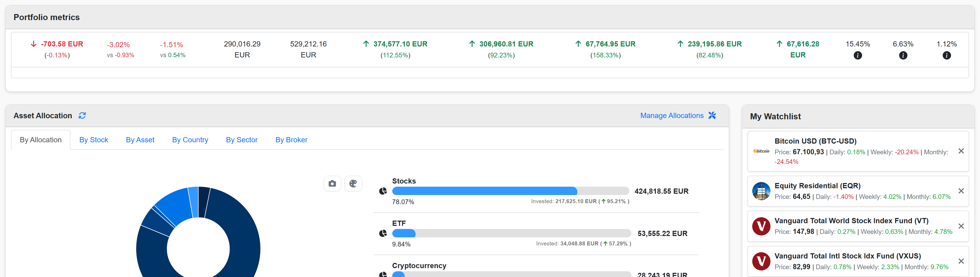Open the By Sector tab
980x277 pixels.
point(242,140)
